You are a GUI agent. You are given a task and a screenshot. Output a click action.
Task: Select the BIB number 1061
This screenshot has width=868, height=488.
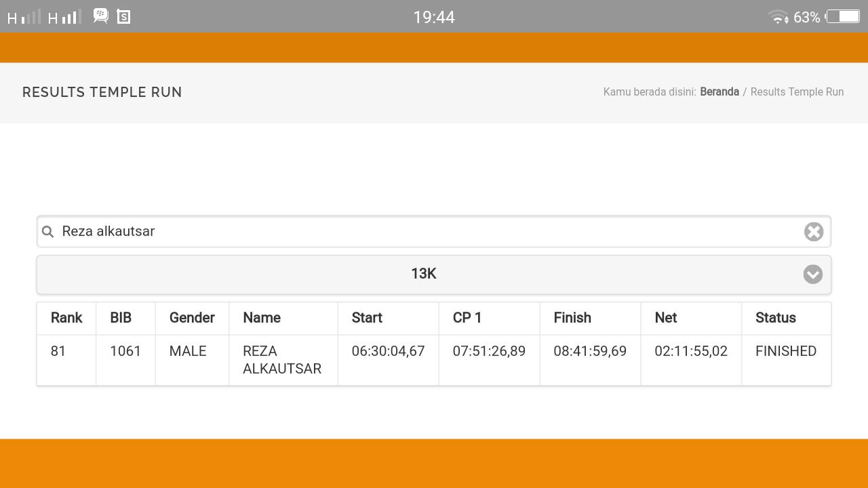tap(125, 351)
